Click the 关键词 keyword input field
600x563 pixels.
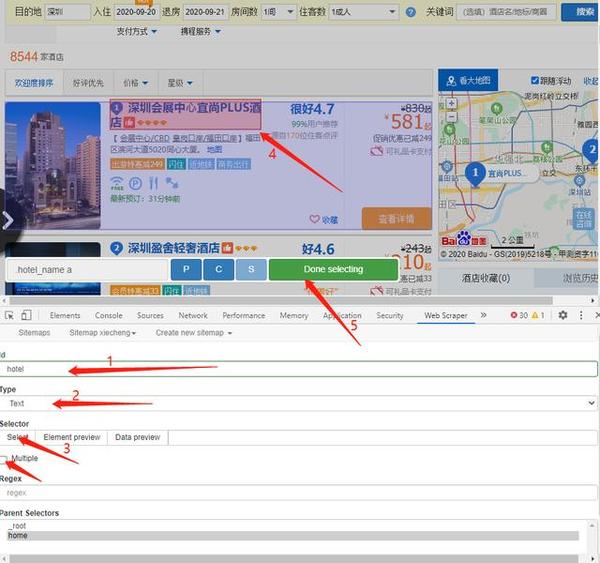tap(506, 12)
